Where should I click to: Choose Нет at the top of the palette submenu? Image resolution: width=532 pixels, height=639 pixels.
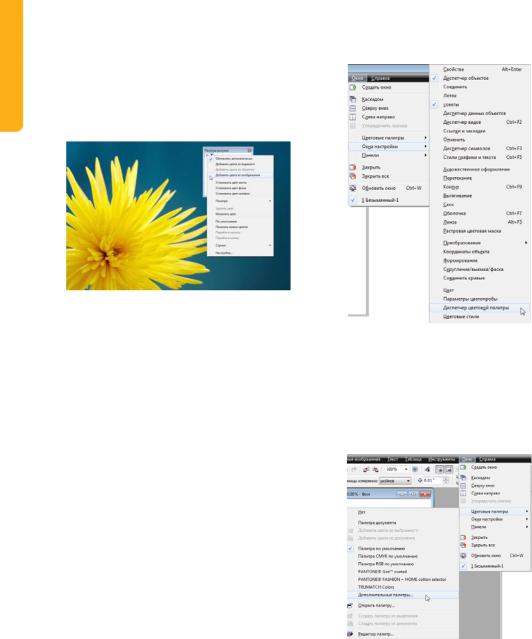coord(403,513)
